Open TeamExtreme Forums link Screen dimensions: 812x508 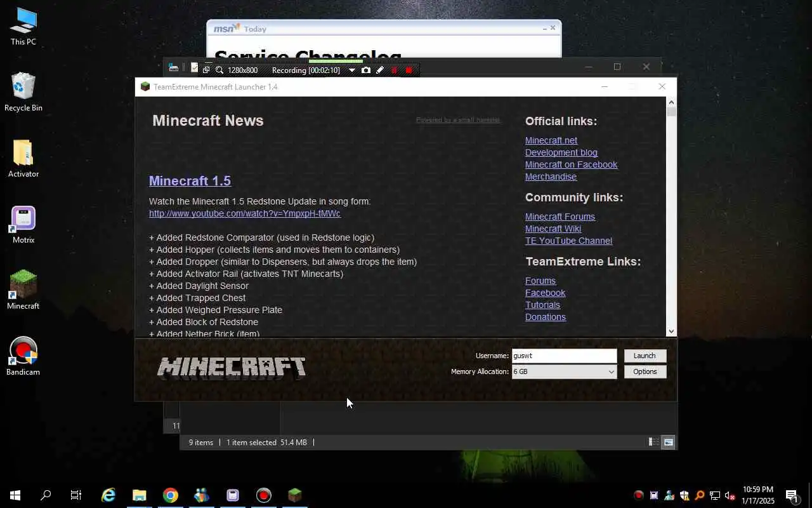tap(540, 281)
